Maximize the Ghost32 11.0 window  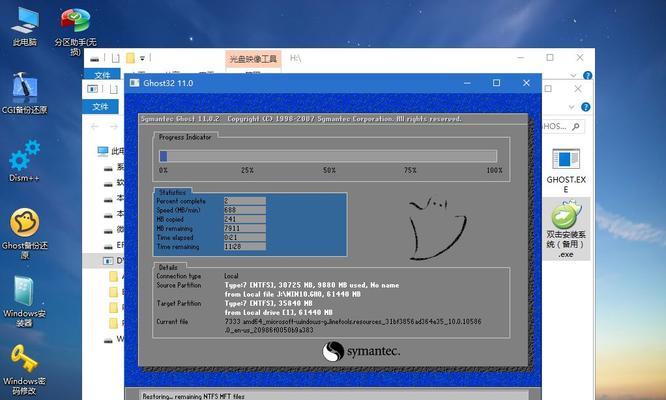[x=497, y=83]
